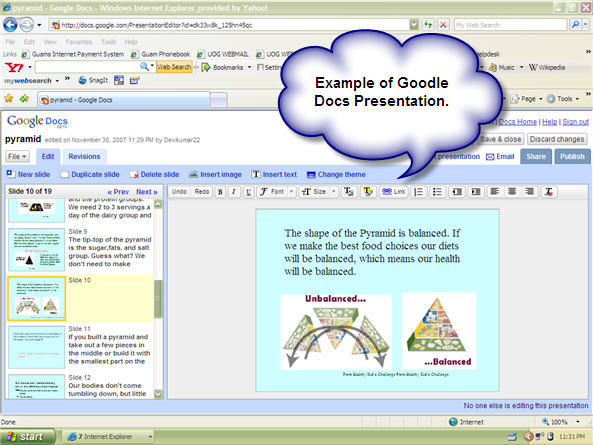The image size is (593, 445).
Task: Click the remove formatting icon
Action: 548,192
